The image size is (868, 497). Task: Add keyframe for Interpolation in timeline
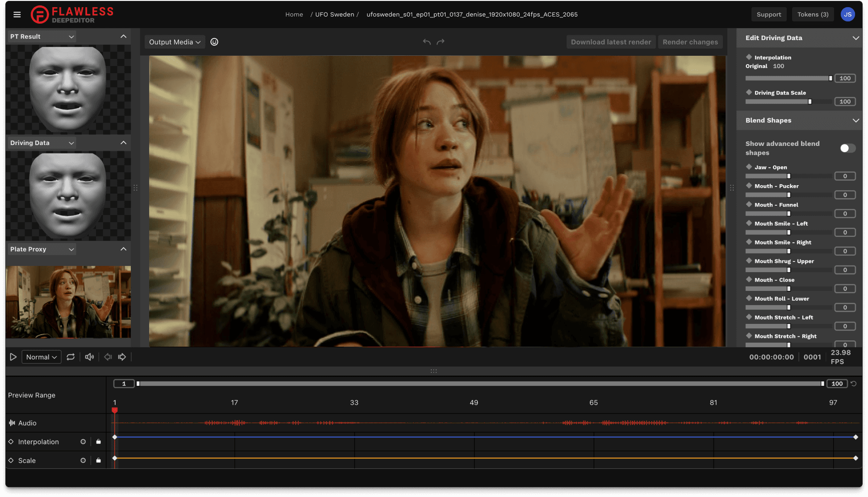coord(11,442)
